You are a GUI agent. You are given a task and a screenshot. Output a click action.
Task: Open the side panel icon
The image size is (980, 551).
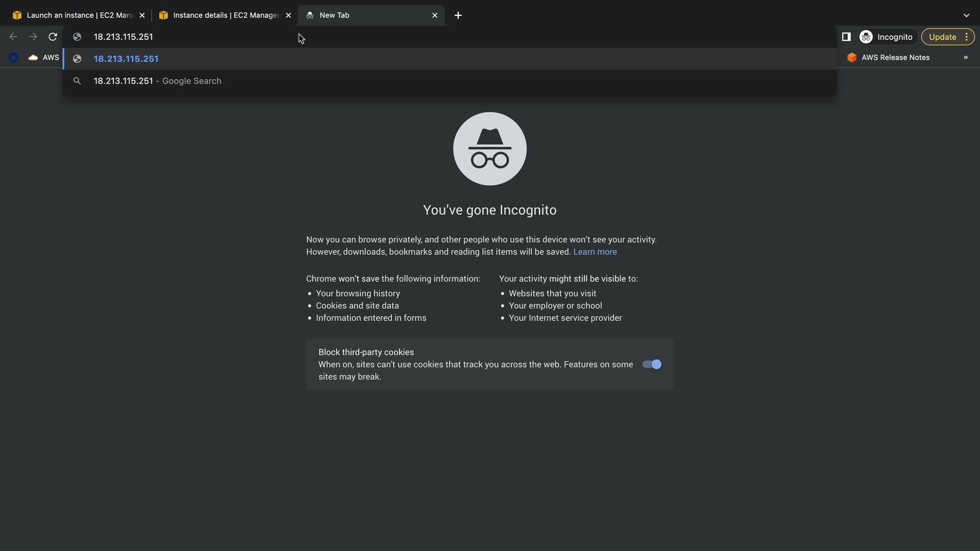click(846, 37)
